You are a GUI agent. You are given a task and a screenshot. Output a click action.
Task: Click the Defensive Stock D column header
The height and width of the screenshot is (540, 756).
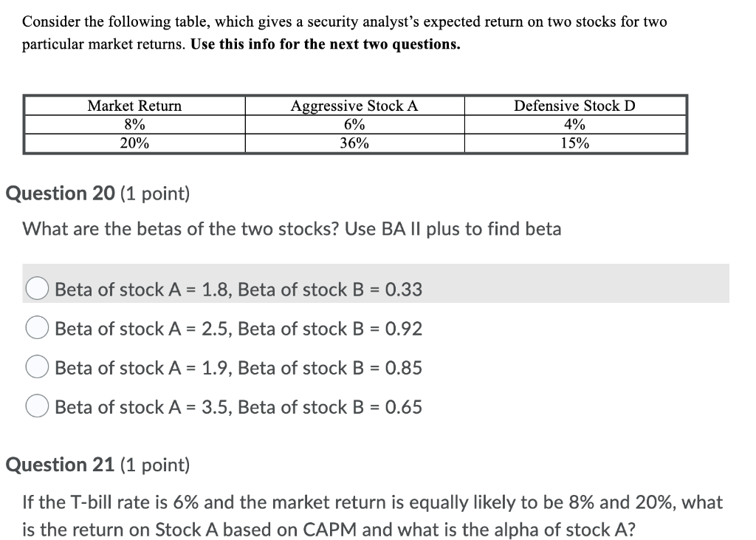tap(575, 106)
